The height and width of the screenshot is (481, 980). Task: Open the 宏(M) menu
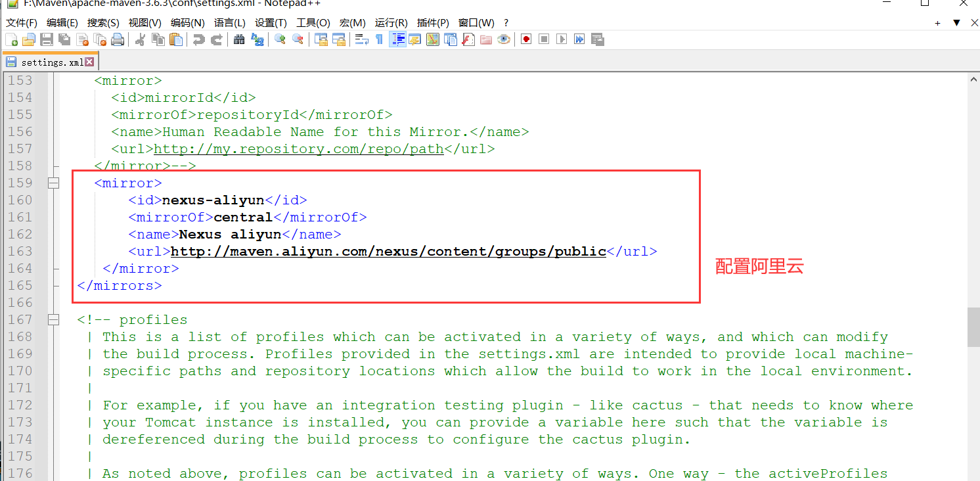pos(353,23)
